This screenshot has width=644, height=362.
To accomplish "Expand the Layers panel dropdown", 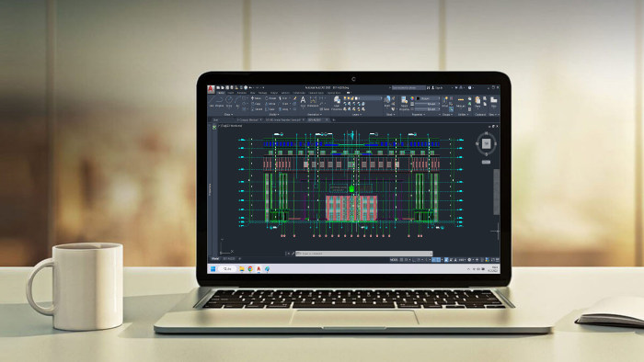I will [x=356, y=114].
